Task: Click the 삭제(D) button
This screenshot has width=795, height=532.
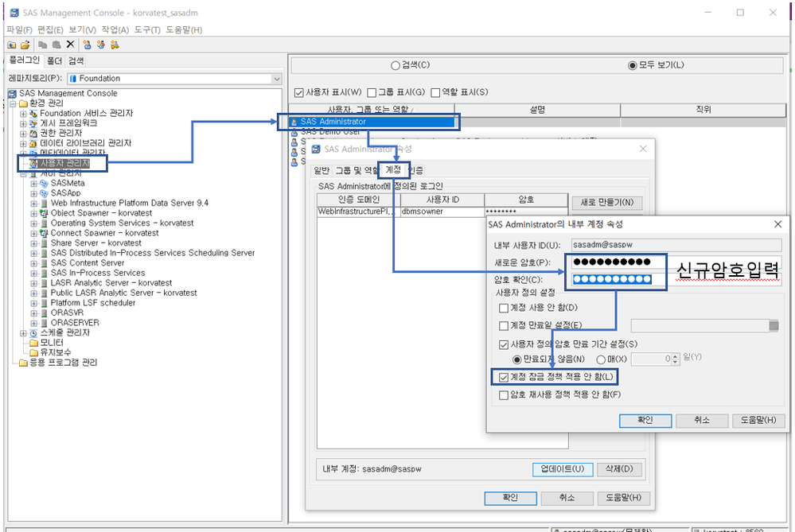Action: pos(619,469)
